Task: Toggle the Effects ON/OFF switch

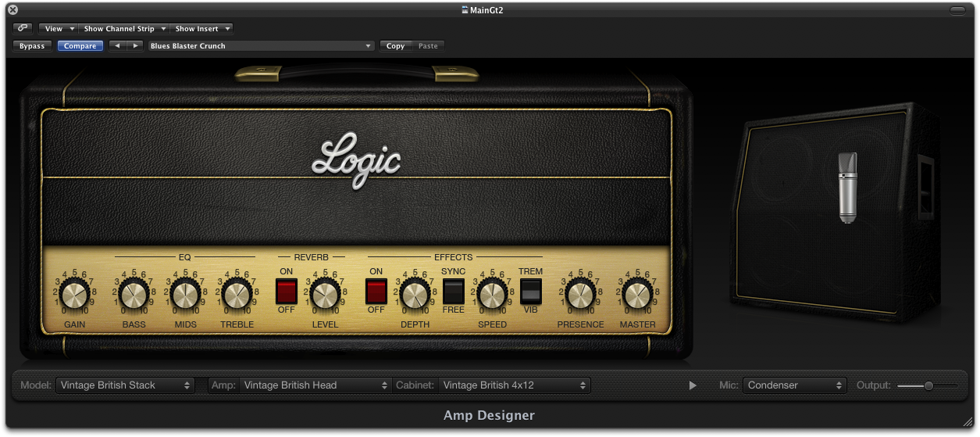Action: (x=376, y=291)
